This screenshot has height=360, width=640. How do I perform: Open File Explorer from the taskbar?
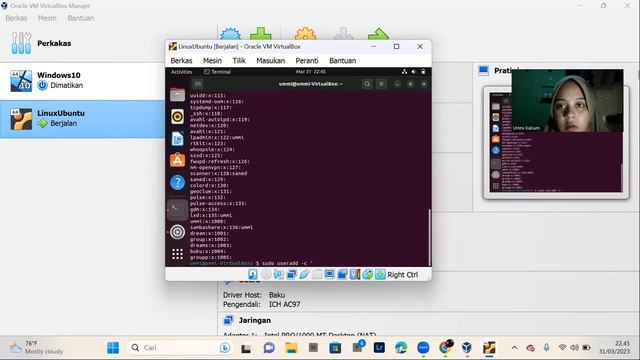click(291, 348)
